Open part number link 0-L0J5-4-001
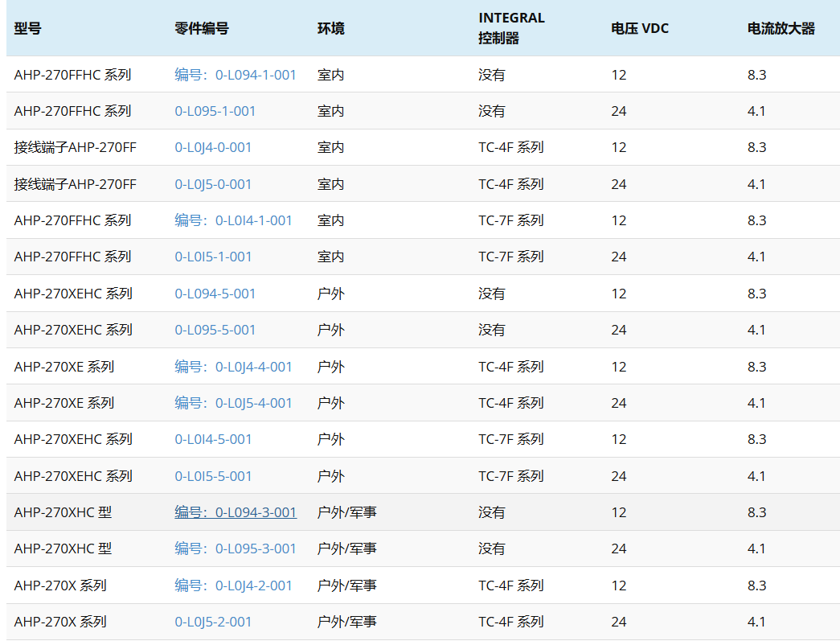 (233, 403)
